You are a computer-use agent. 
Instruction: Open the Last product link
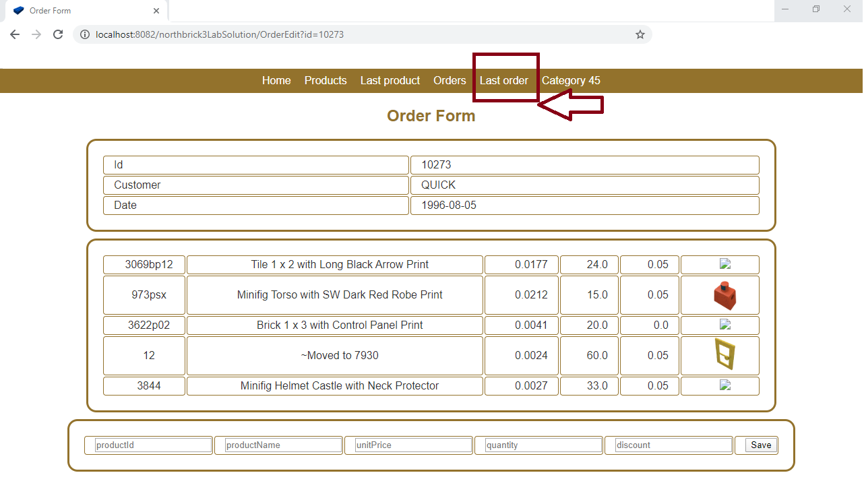390,81
